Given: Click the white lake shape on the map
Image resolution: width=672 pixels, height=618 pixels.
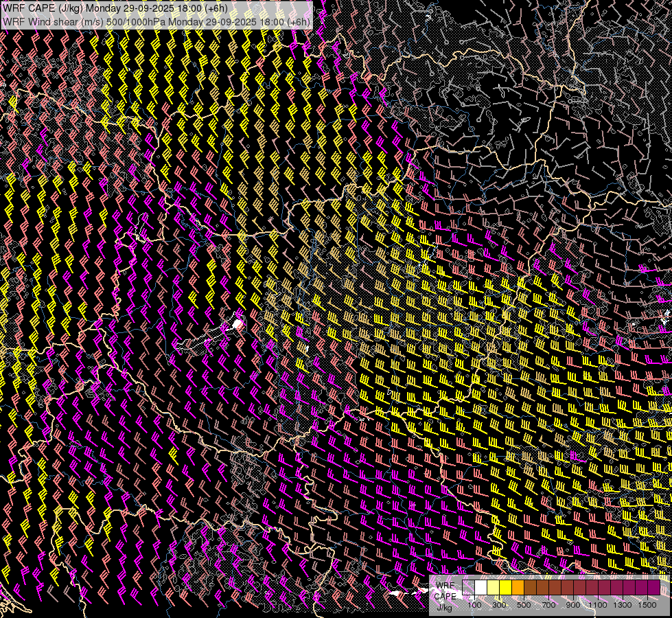Looking at the screenshot, I should pyautogui.click(x=237, y=323).
